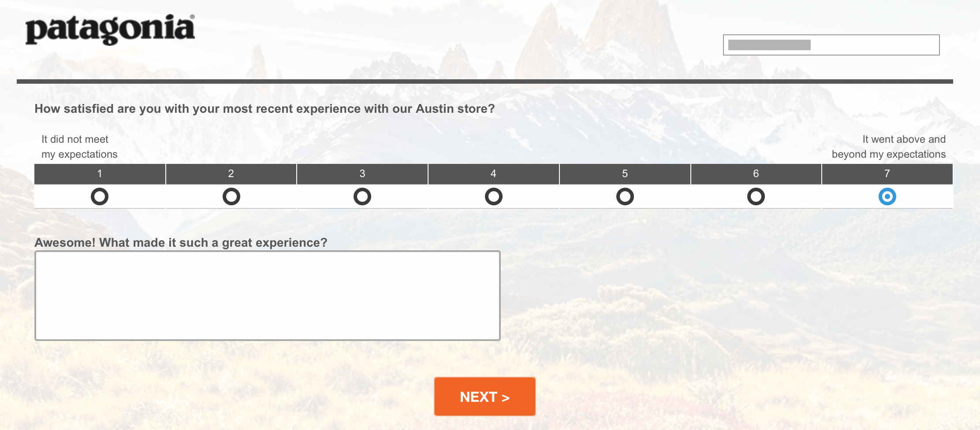Viewport: 980px width, 430px height.
Task: Click the selected rating 7 radio button
Action: point(887,196)
